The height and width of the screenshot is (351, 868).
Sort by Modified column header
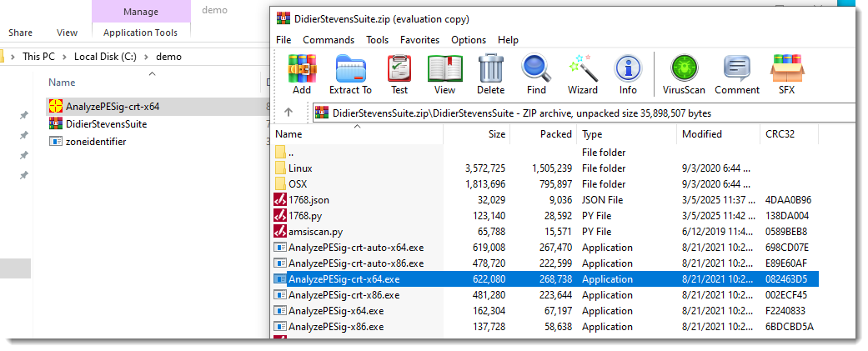(x=718, y=134)
